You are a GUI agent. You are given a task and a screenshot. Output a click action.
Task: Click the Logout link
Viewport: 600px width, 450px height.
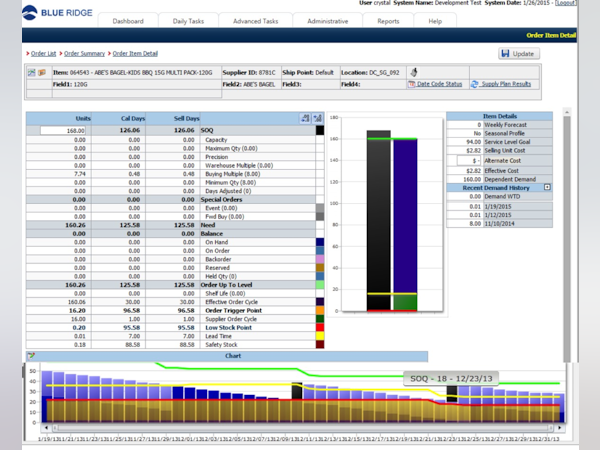tap(566, 3)
